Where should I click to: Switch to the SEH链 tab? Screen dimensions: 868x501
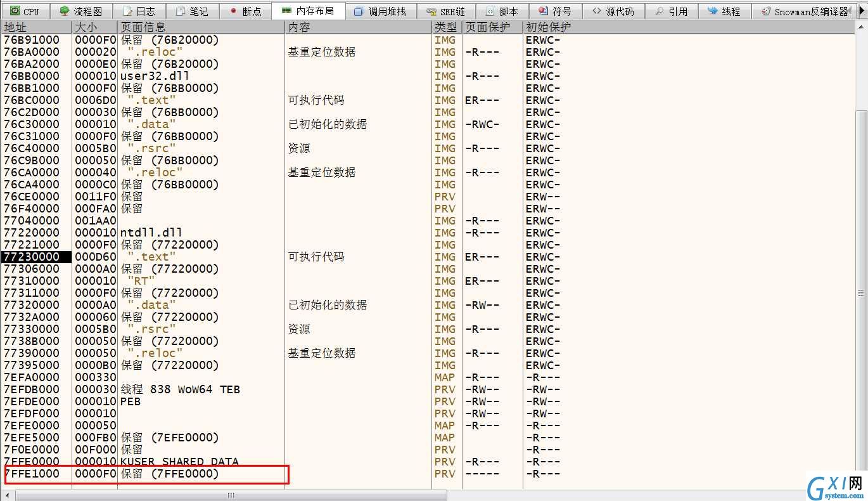(445, 11)
